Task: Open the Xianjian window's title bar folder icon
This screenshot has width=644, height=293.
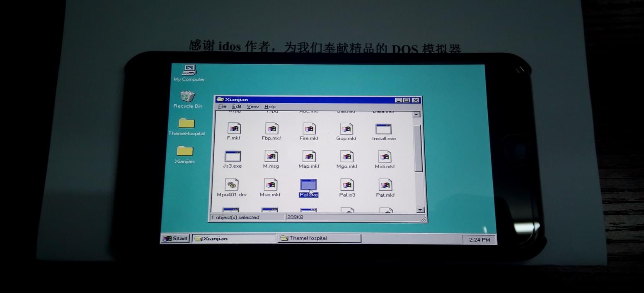Action: [220, 99]
